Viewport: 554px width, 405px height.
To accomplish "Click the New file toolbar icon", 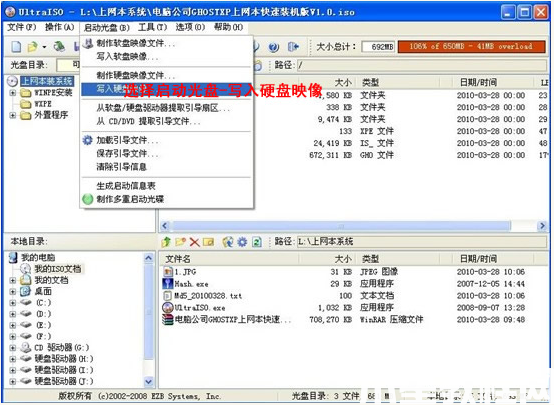I will click(x=16, y=46).
